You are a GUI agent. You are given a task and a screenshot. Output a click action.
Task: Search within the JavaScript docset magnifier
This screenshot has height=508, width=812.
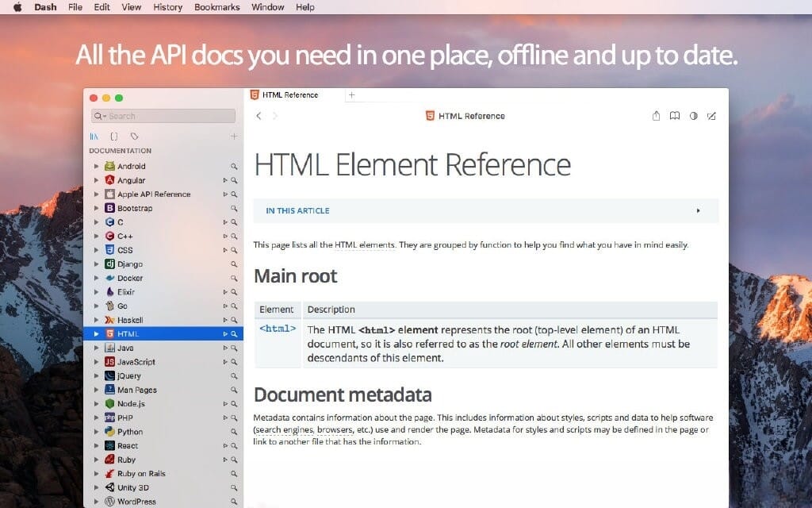tap(234, 362)
